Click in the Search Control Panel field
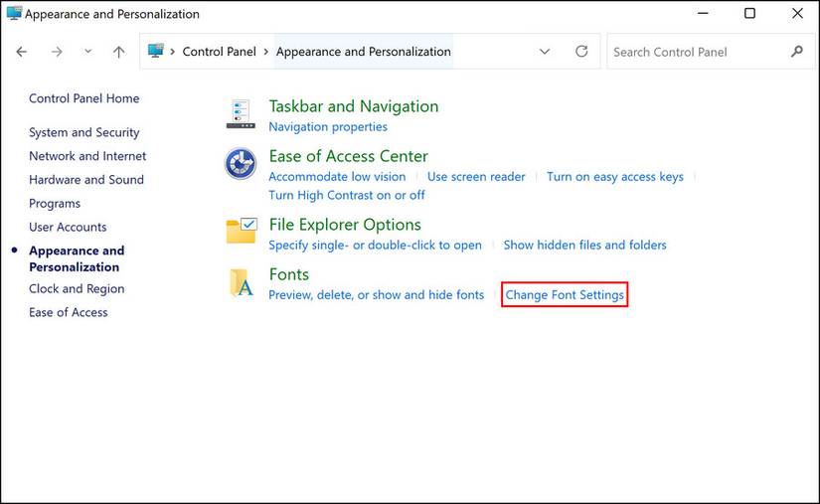This screenshot has height=504, width=820. 696,52
